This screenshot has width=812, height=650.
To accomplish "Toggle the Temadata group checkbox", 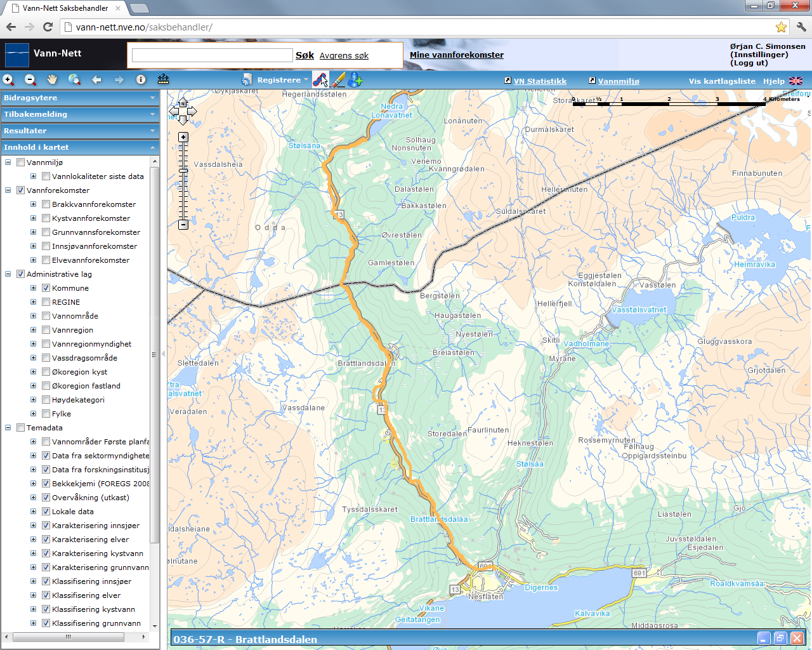I will 20,428.
